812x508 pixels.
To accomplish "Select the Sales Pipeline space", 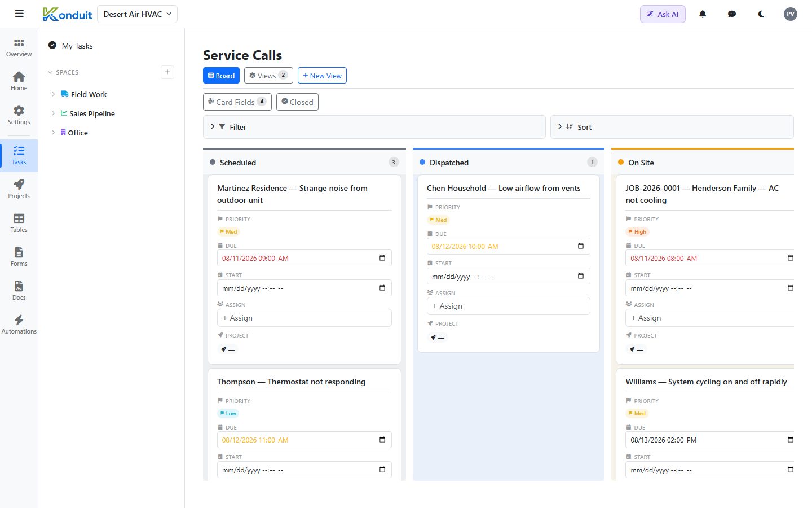I will pyautogui.click(x=92, y=113).
